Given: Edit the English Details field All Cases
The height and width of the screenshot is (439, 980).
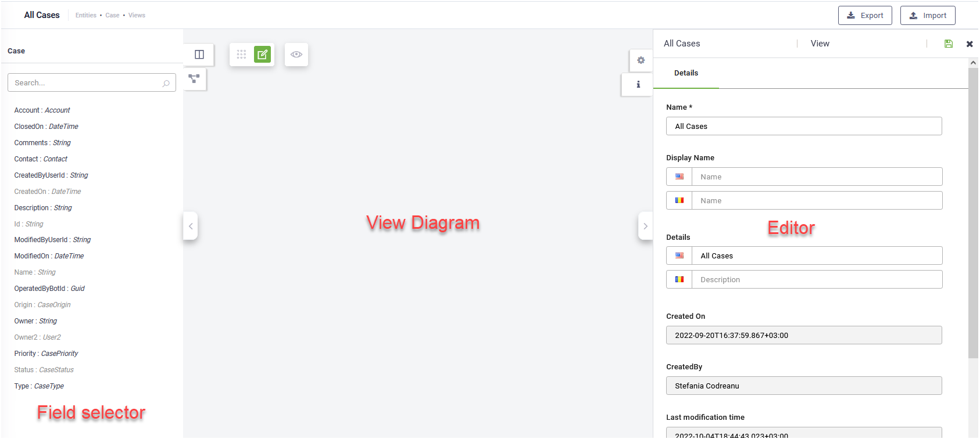Looking at the screenshot, I should tap(817, 256).
